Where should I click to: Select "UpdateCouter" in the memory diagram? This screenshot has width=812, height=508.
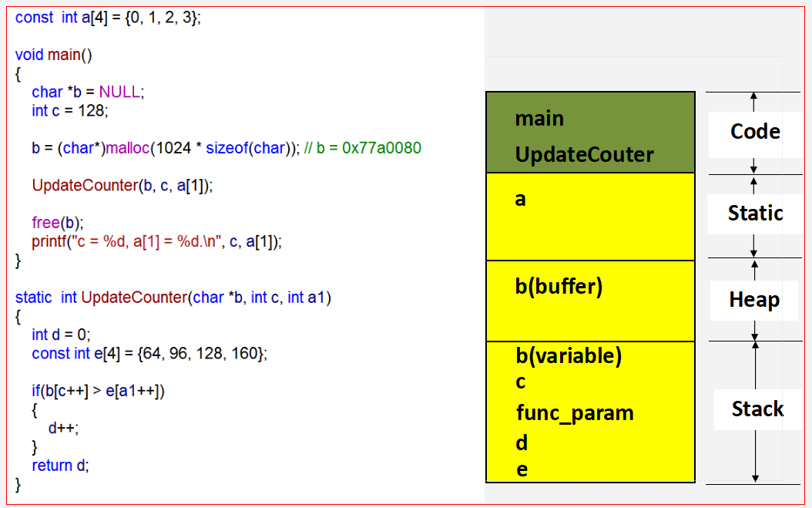[584, 155]
